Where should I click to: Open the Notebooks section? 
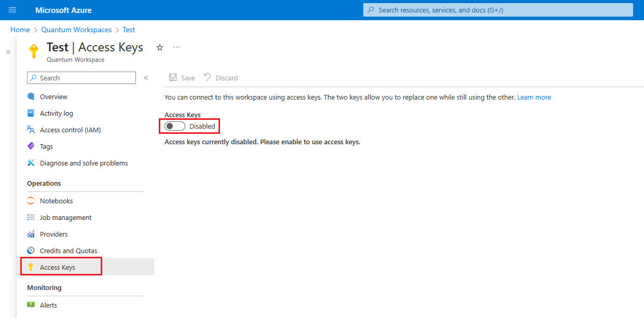pos(56,201)
